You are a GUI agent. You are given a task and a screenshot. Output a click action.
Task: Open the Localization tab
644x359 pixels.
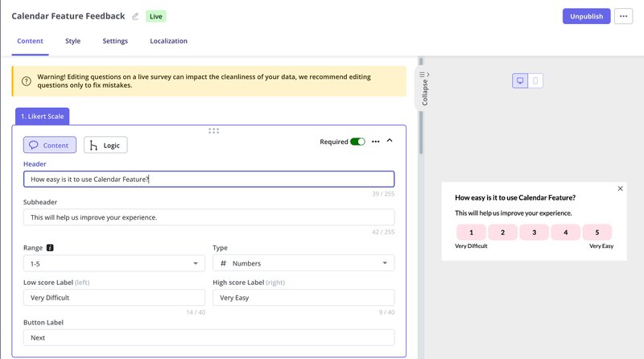pyautogui.click(x=168, y=41)
